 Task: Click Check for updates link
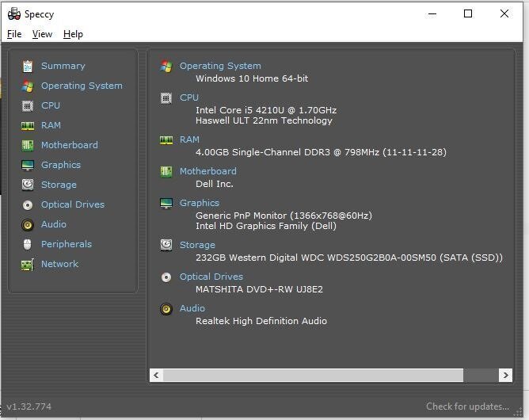pyautogui.click(x=467, y=407)
